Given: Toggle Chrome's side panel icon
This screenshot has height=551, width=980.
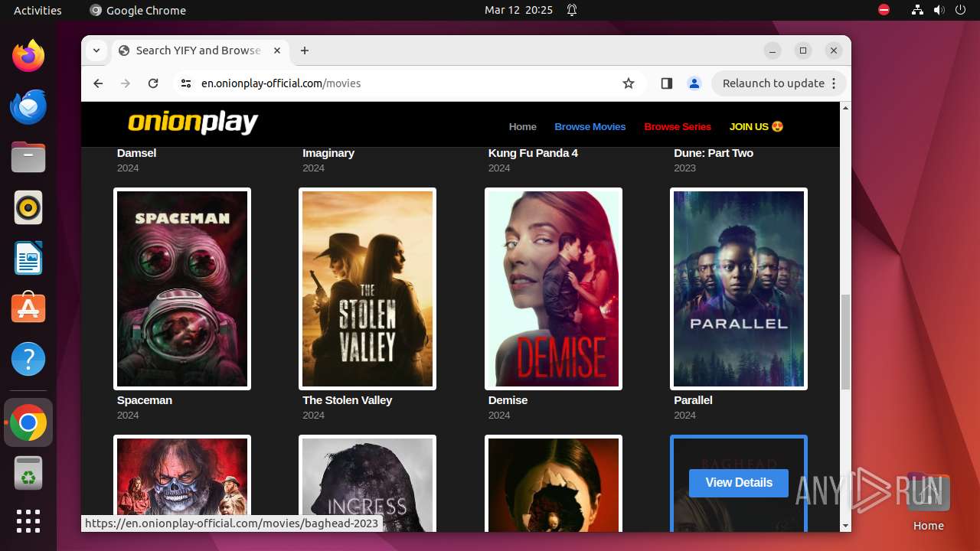Looking at the screenshot, I should click(666, 83).
